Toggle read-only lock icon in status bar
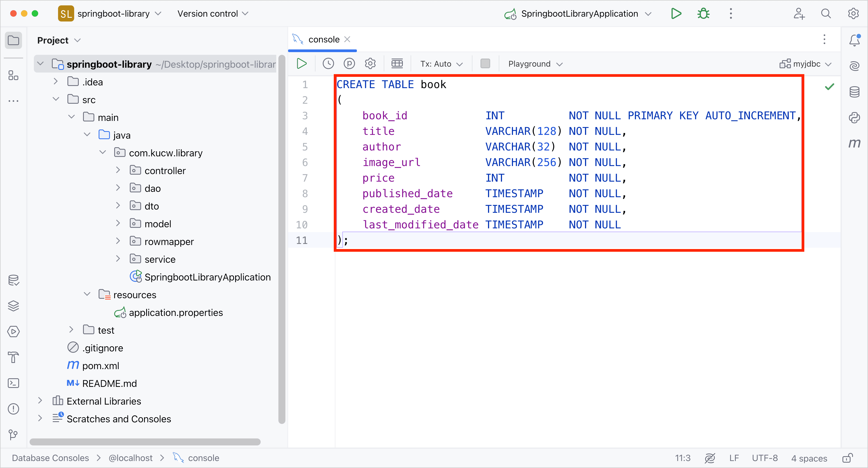This screenshot has width=868, height=468. [848, 458]
